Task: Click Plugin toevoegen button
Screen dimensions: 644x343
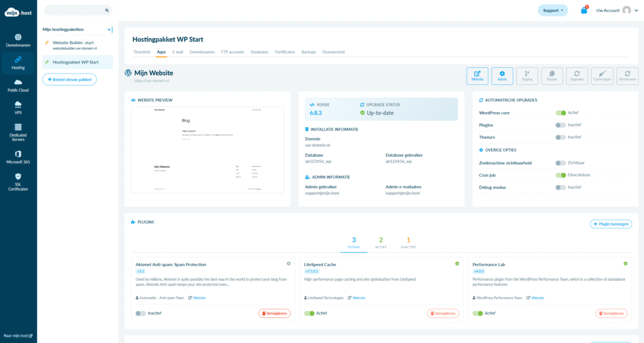Action: pos(611,224)
